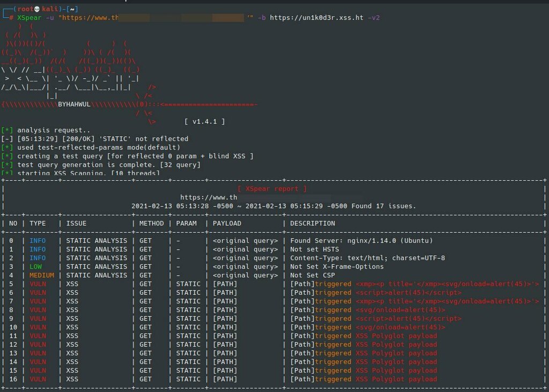Click the 'analysis request..' log line

click(x=54, y=130)
